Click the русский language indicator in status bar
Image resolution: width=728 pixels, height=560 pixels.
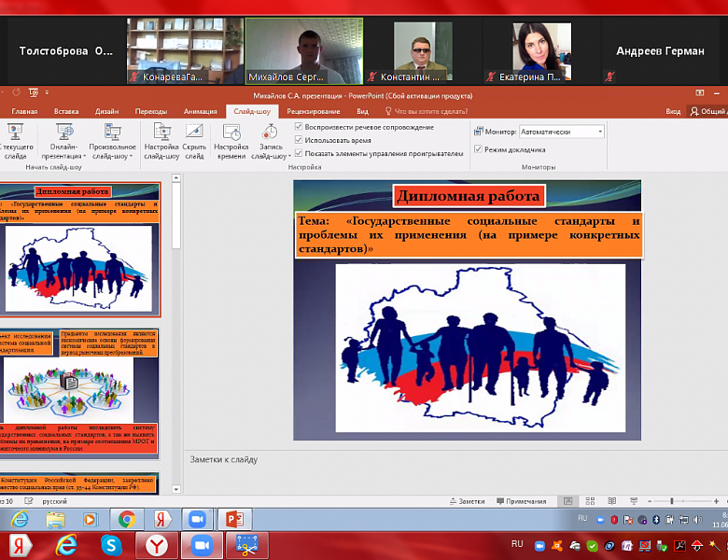(54, 501)
